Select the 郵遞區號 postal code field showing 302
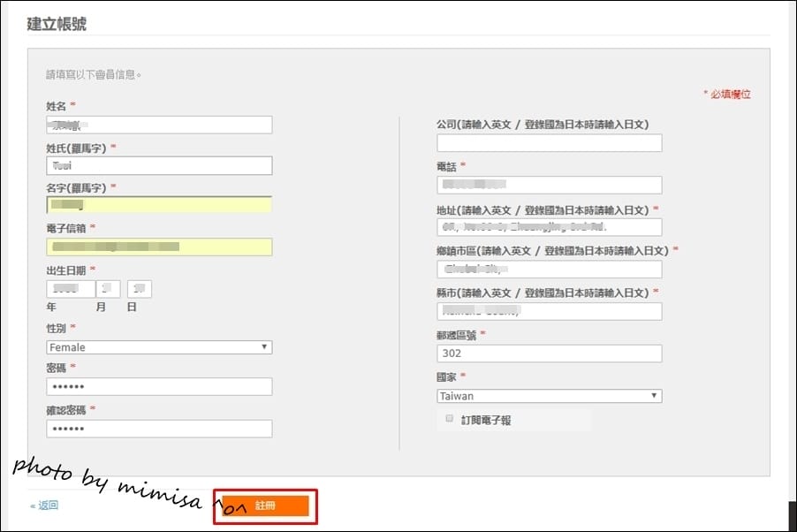The image size is (797, 532). tap(549, 353)
